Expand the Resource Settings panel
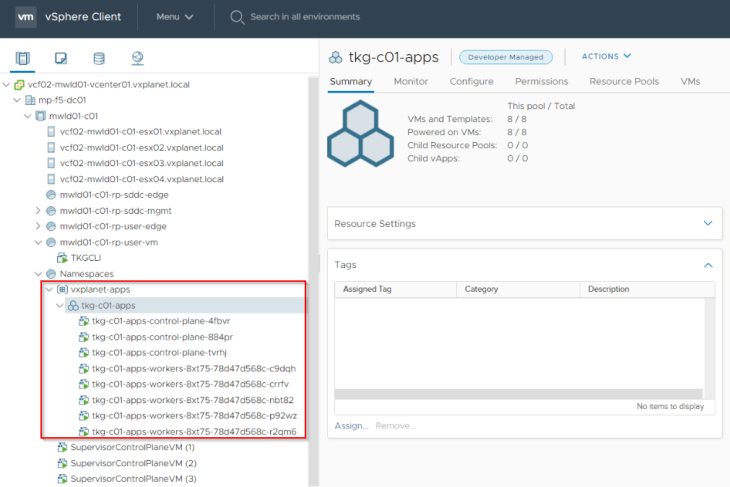Screen dimensions: 730x487 708,223
